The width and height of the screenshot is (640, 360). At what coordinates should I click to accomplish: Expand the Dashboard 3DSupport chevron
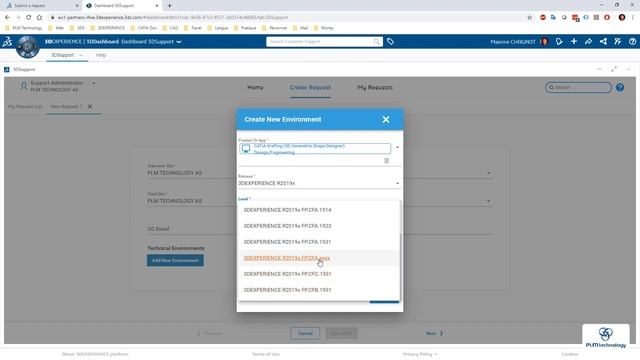click(x=179, y=42)
